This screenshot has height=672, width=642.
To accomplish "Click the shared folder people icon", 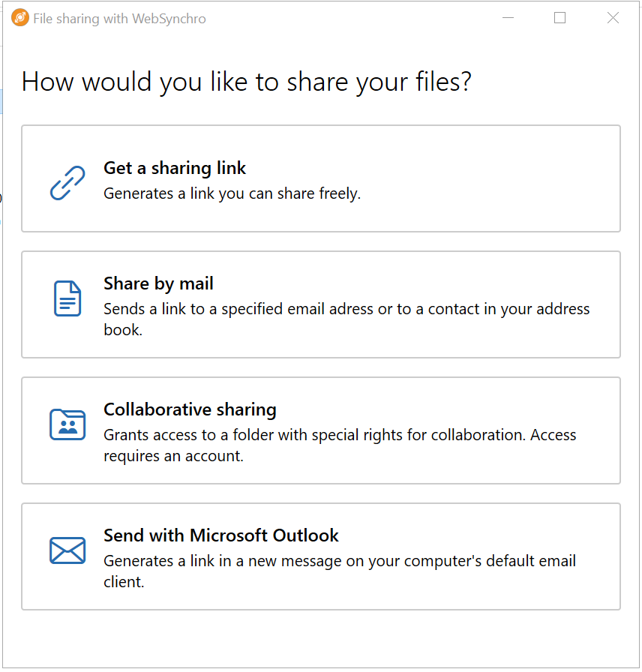I will click(67, 424).
